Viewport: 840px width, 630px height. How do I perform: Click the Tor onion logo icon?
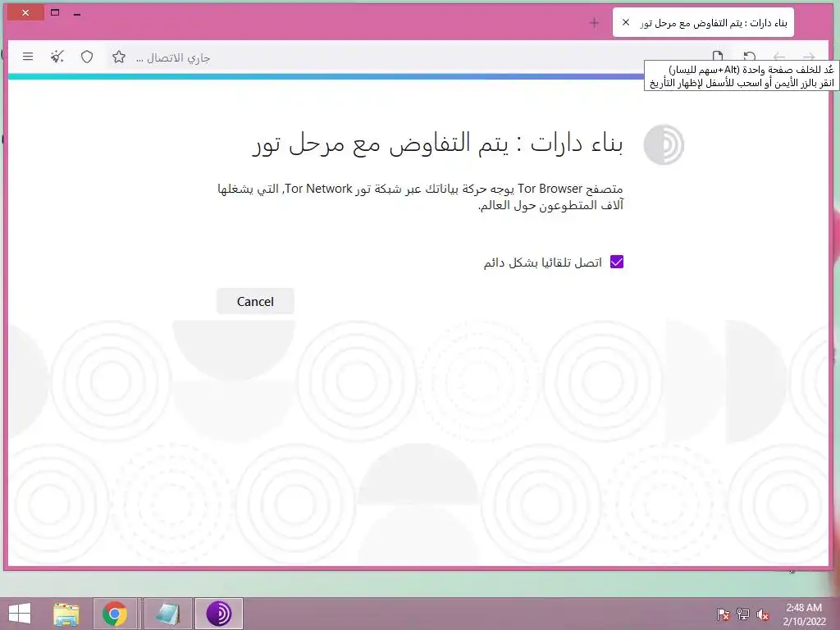tap(664, 144)
